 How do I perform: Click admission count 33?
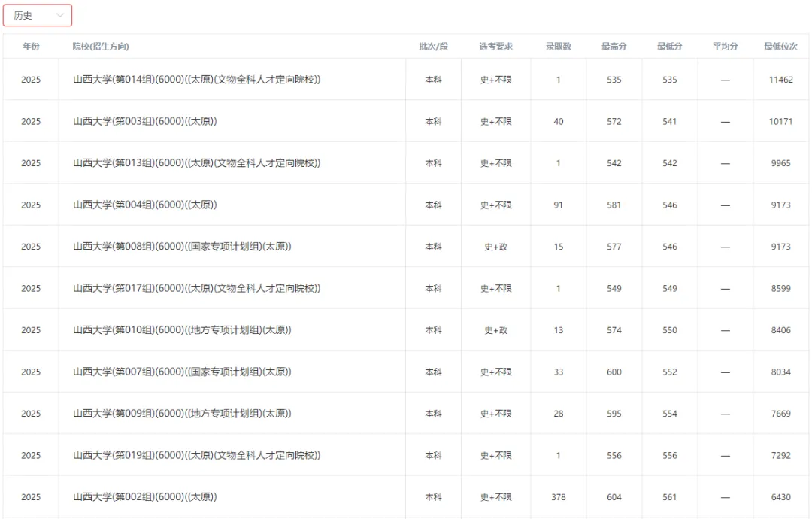pyautogui.click(x=558, y=372)
